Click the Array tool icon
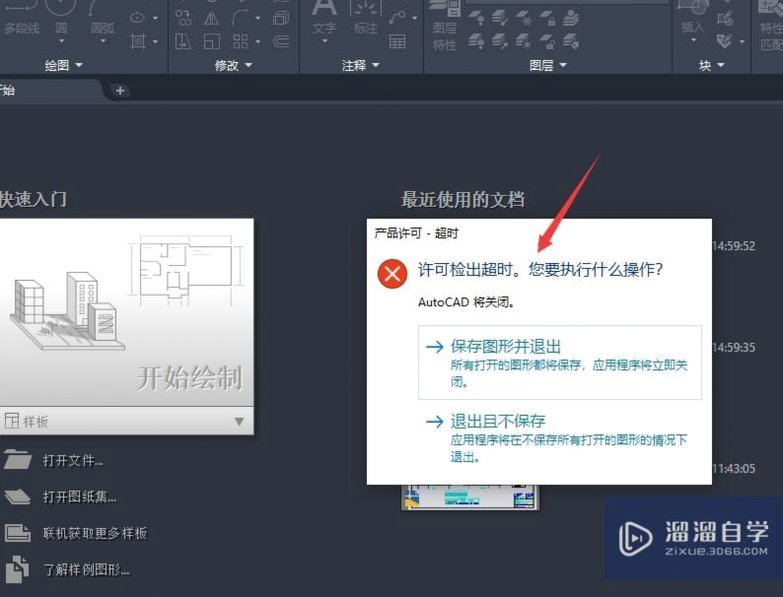Screen dimensions: 783x597 tap(241, 41)
